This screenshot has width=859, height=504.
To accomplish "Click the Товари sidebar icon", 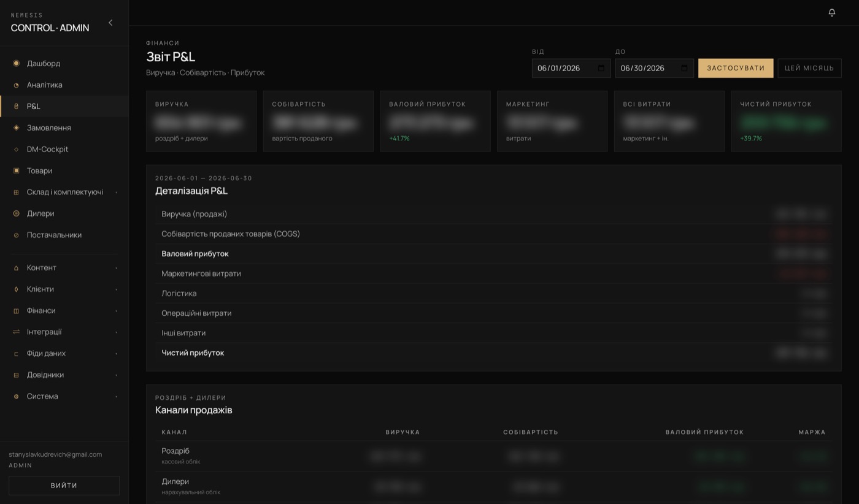I will [x=17, y=170].
